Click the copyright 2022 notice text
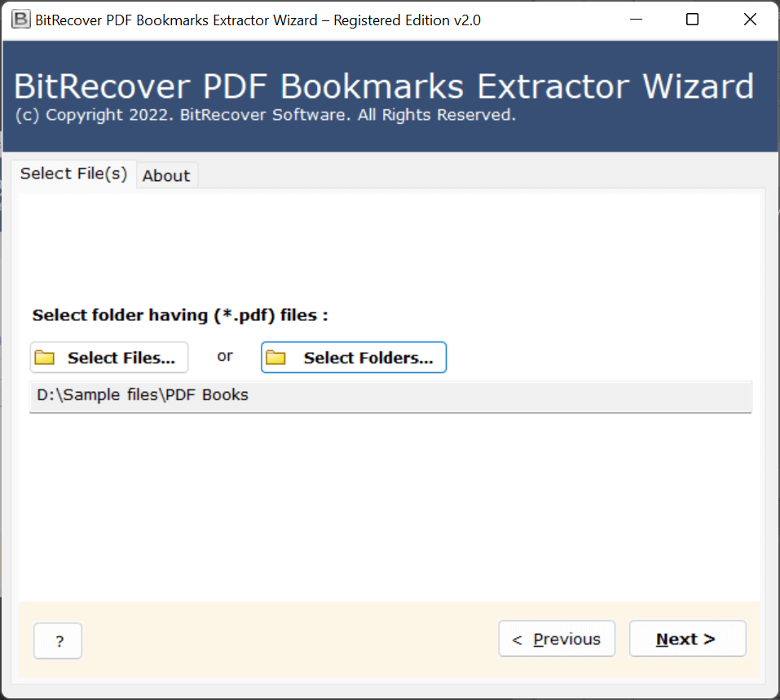Image resolution: width=780 pixels, height=700 pixels. pyautogui.click(x=265, y=115)
